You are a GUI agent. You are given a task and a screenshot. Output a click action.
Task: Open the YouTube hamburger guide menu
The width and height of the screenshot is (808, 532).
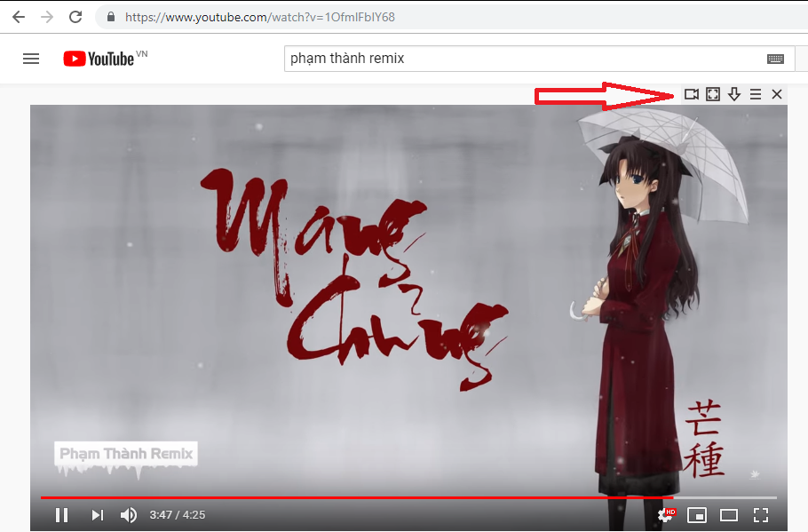click(x=31, y=59)
